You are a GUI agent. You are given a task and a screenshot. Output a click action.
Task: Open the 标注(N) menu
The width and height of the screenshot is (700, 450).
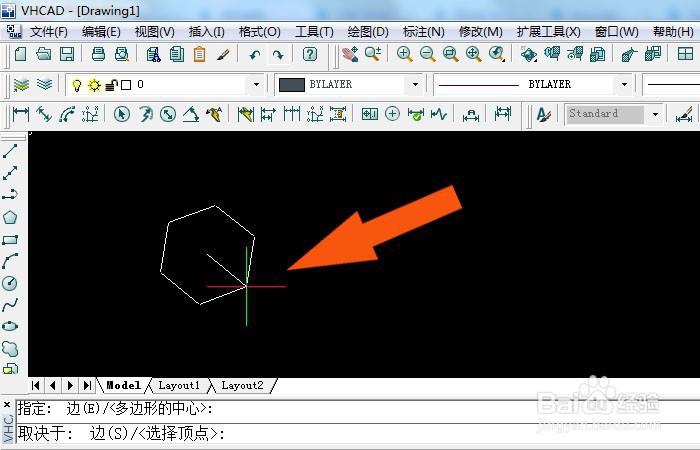[423, 32]
